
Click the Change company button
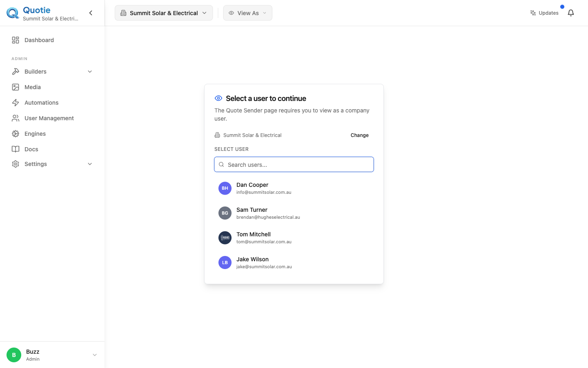pyautogui.click(x=360, y=135)
